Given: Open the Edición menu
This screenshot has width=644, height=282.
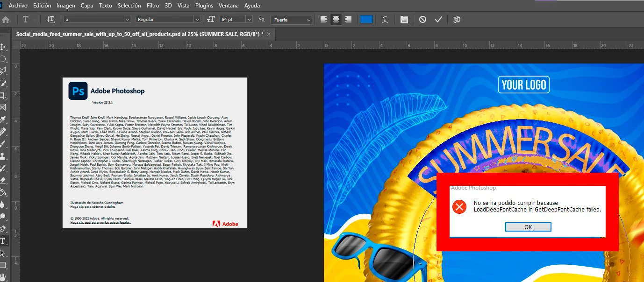Looking at the screenshot, I should 42,6.
